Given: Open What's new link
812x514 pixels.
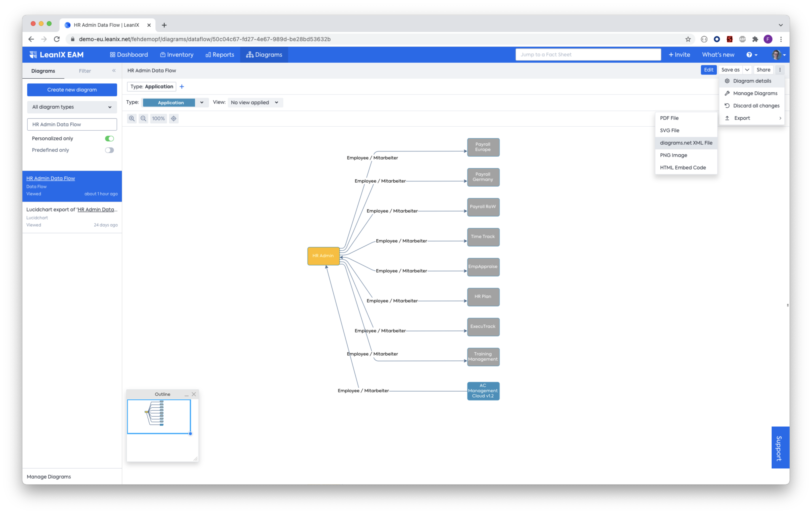Looking at the screenshot, I should click(718, 55).
